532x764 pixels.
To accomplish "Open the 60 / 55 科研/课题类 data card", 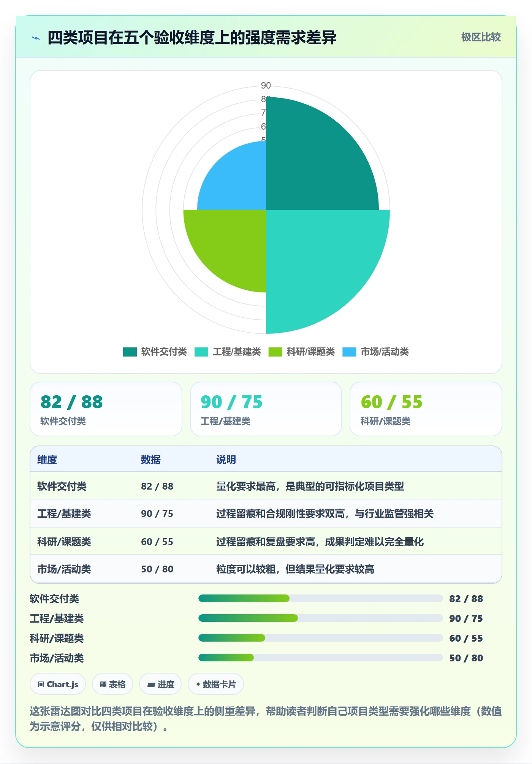I will click(426, 409).
